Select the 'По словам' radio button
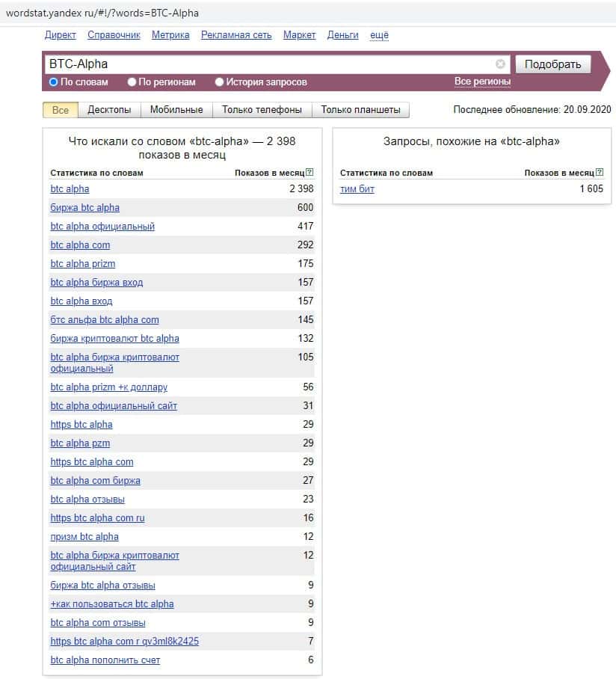Image resolution: width=616 pixels, height=679 pixels. click(53, 82)
